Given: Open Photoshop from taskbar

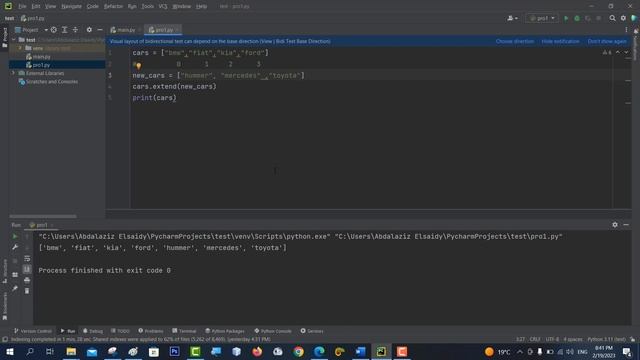Looking at the screenshot, I should click(x=174, y=351).
